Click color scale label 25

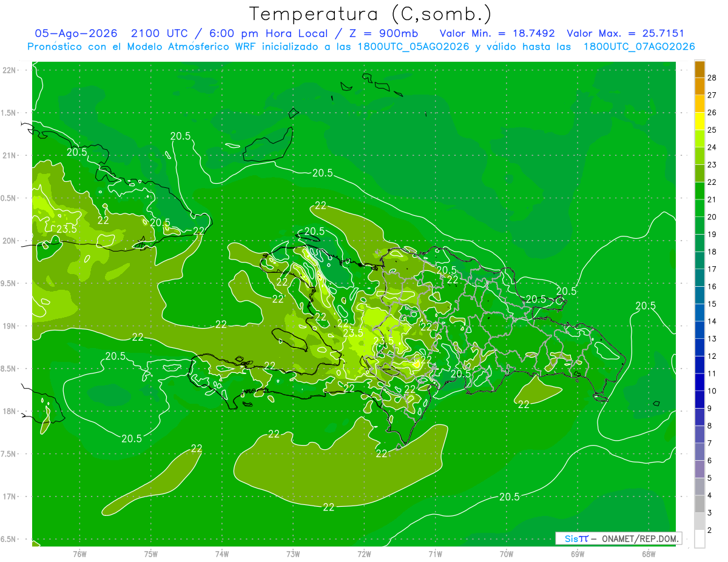point(712,130)
